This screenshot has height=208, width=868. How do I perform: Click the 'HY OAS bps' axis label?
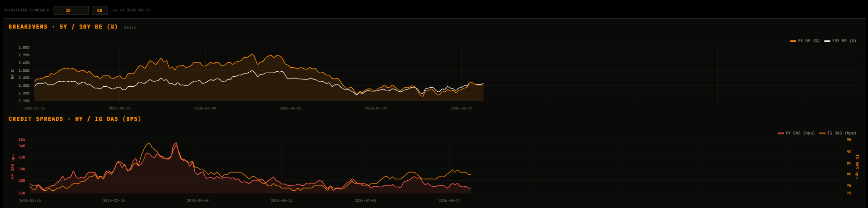tap(13, 166)
